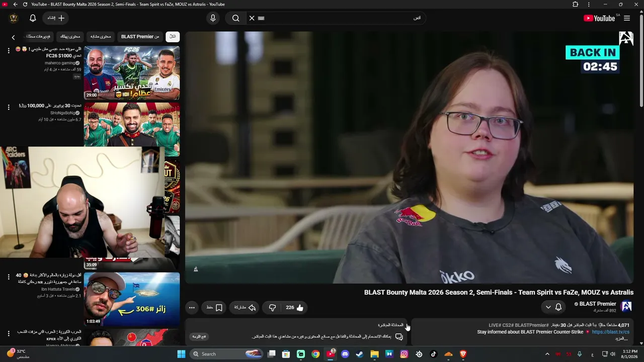Viewport: 644px width, 362px height.
Task: Open subscription notification bell dropdown
Action: (x=553, y=307)
